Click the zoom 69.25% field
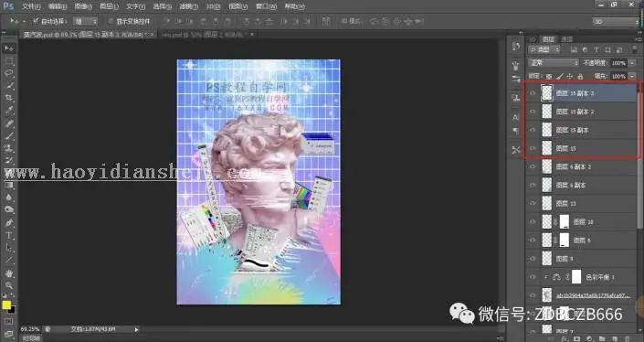 click(x=30, y=329)
